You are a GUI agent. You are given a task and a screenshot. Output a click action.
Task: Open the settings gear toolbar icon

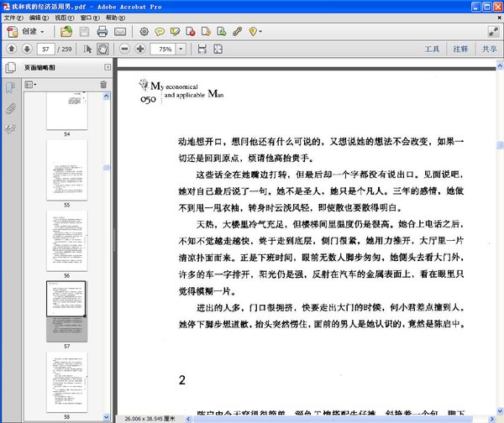click(144, 32)
